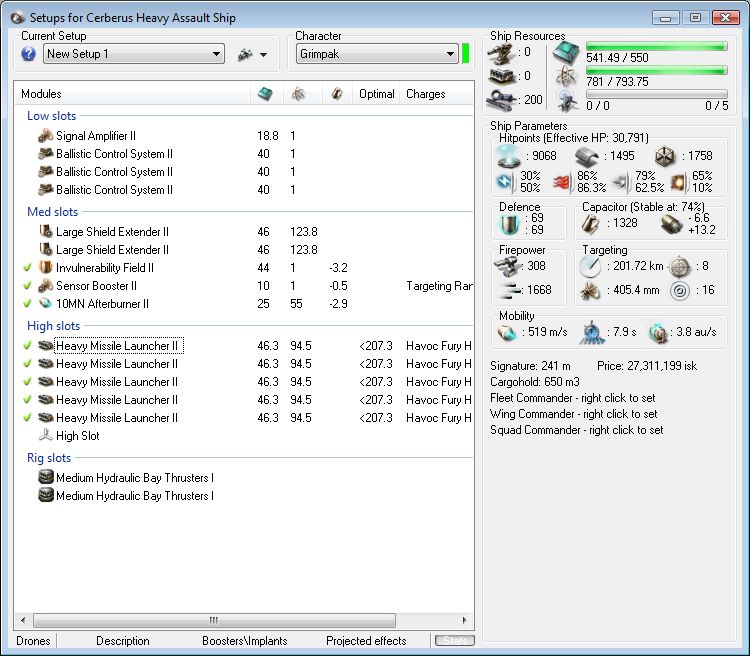The height and width of the screenshot is (656, 750).
Task: Toggle Invulnerability Field II active checkmark
Action: click(27, 267)
